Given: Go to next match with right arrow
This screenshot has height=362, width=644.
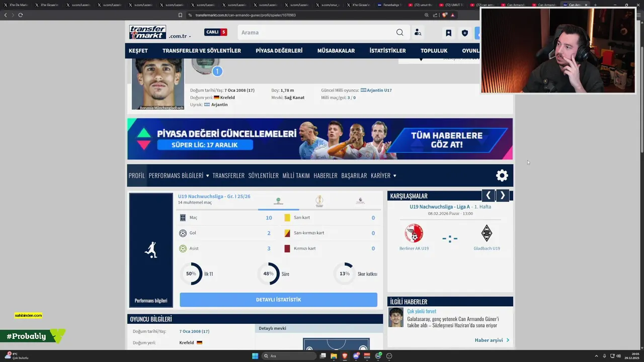Looking at the screenshot, I should click(x=503, y=196).
